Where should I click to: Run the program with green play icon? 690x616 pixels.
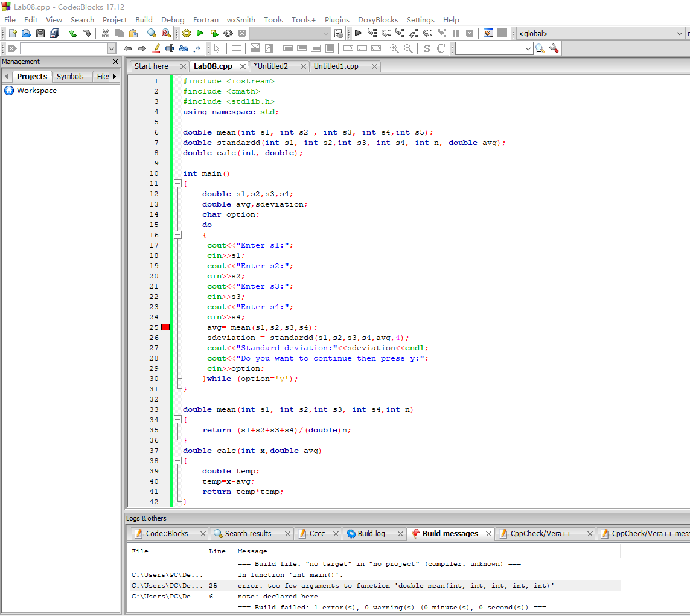[x=200, y=33]
